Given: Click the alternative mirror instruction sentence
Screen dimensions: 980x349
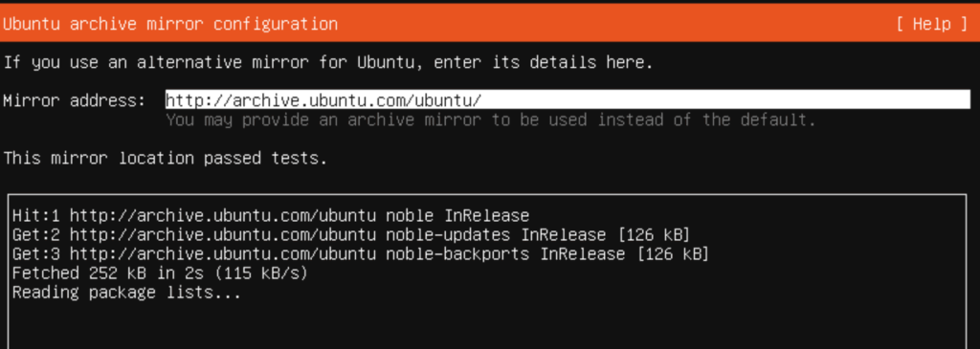Looking at the screenshot, I should [x=328, y=62].
